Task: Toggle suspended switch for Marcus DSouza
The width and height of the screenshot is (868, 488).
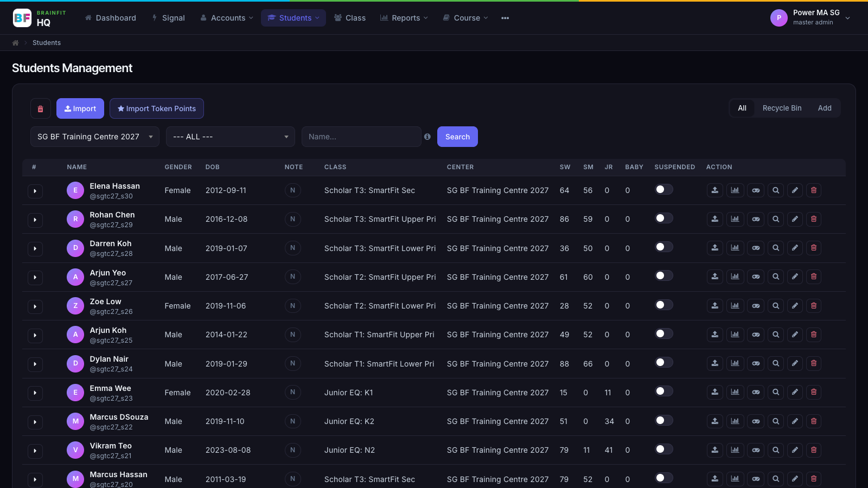Action: coord(663,420)
